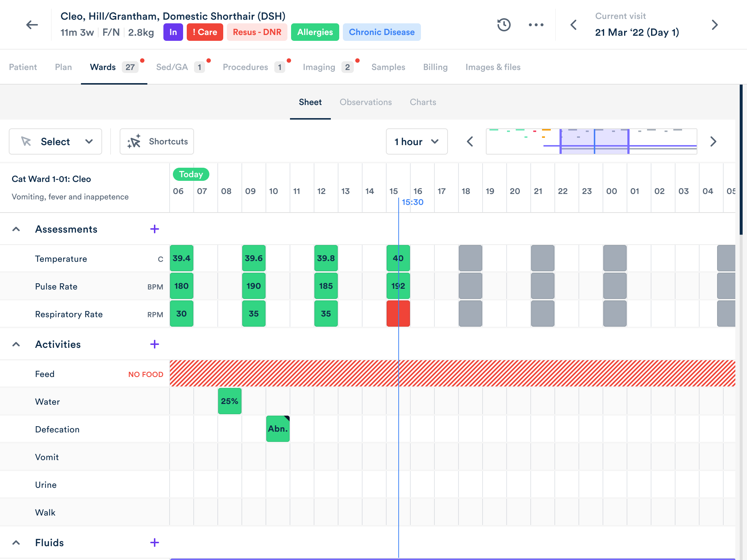Click the timeline overview minimap
This screenshot has height=560, width=747.
(x=591, y=141)
